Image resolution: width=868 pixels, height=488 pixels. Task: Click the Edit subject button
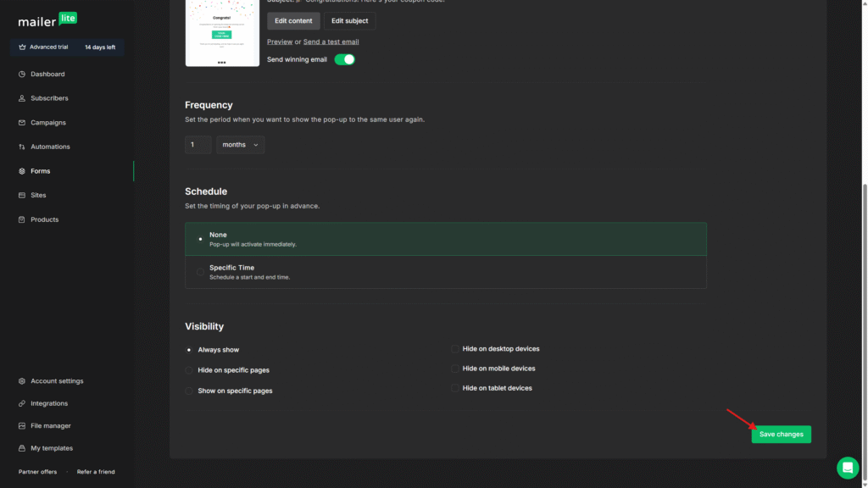click(350, 20)
